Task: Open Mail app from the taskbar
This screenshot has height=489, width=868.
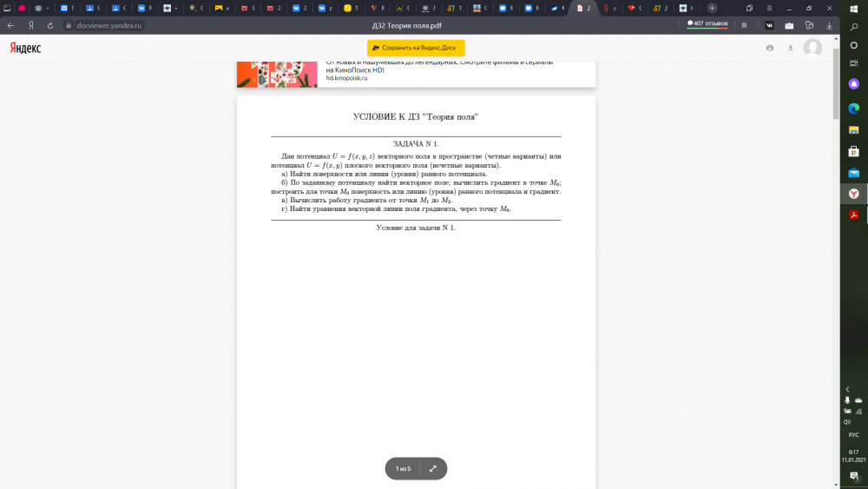Action: click(853, 173)
